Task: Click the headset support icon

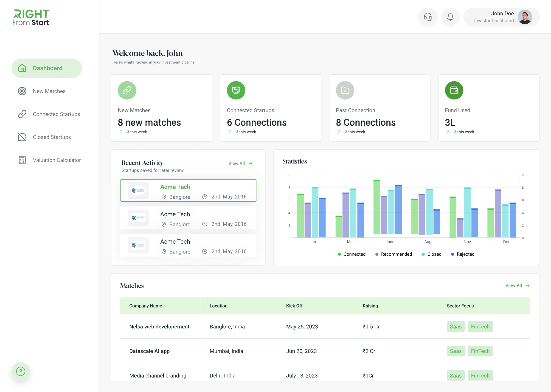Action: [427, 17]
